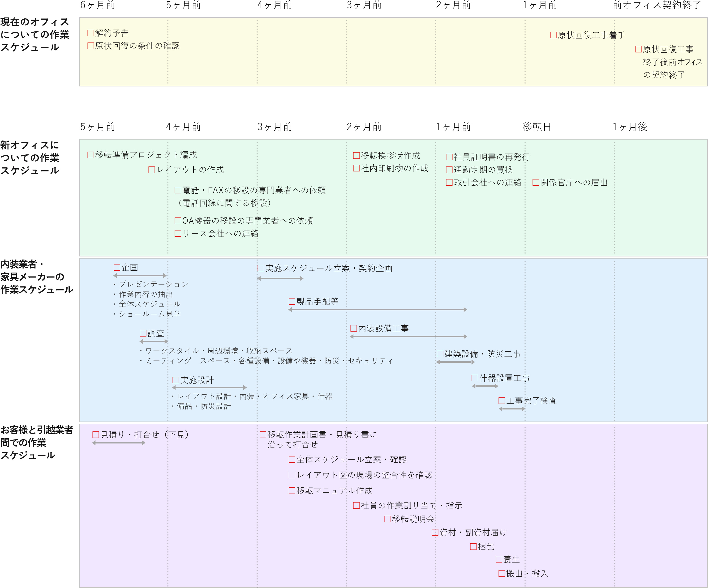Image resolution: width=708 pixels, height=588 pixels.
Task: Click the arrow under 実施スケジュール立案・契約企画
Action: click(280, 278)
